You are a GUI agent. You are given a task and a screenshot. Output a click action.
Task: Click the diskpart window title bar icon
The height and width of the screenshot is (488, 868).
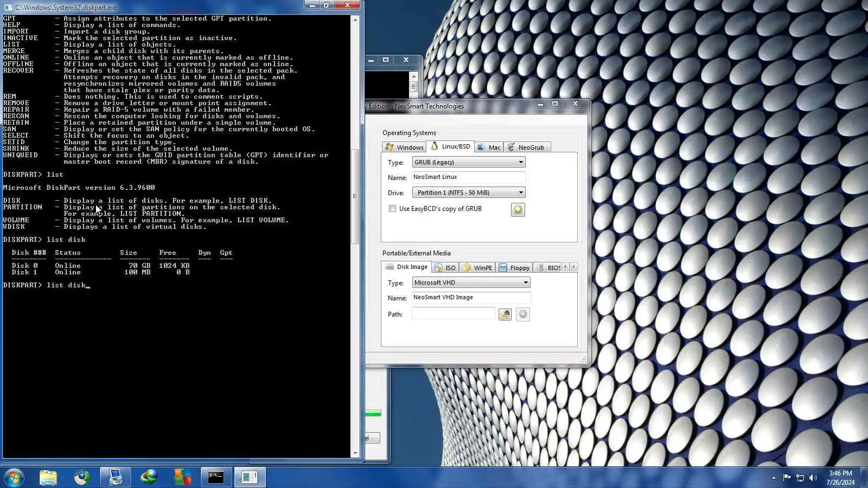point(8,7)
